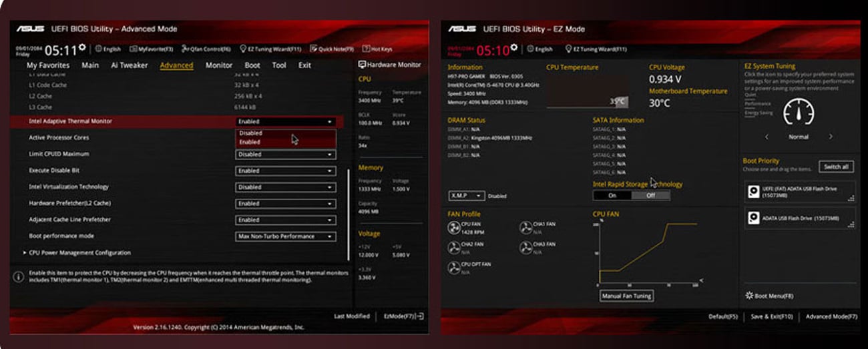Click Energy Saving option in EZ System Tuning
The height and width of the screenshot is (349, 868).
pos(758,113)
